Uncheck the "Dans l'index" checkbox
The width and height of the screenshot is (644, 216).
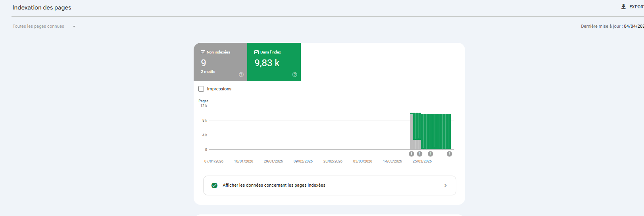[256, 52]
